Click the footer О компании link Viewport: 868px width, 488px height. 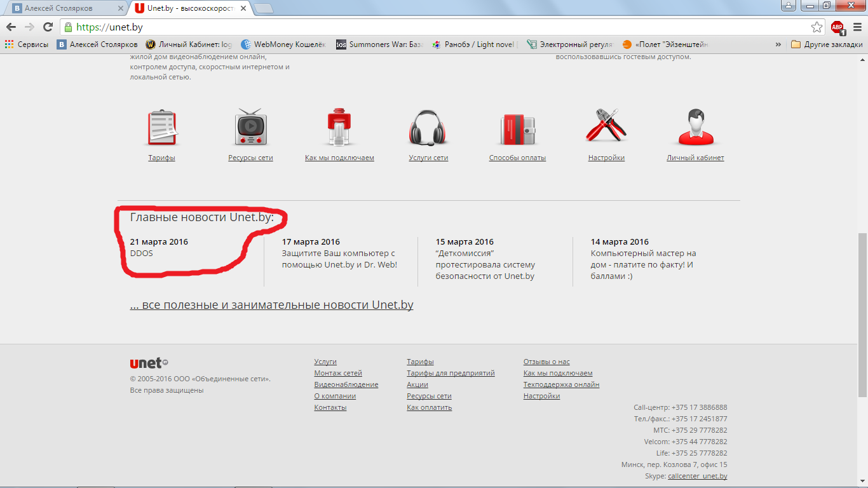(335, 396)
